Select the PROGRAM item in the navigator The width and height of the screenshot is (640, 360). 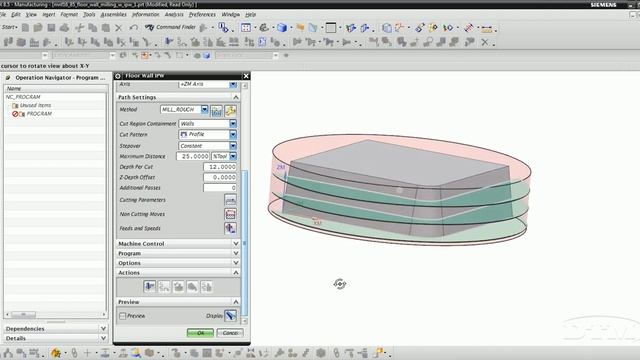point(39,114)
